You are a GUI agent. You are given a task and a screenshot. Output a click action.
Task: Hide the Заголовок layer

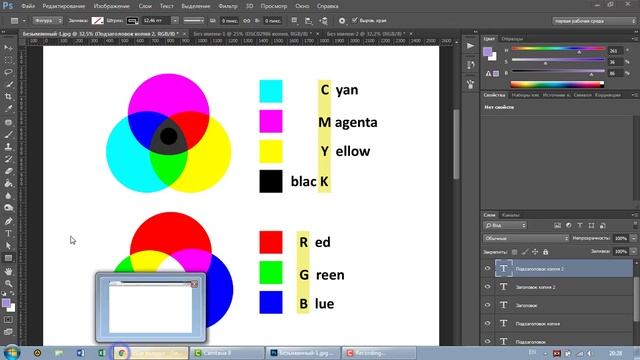(x=487, y=305)
